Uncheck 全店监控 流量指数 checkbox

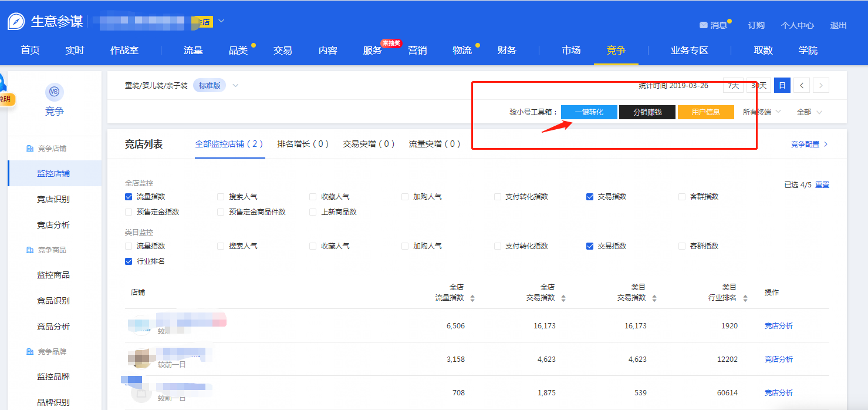(129, 197)
